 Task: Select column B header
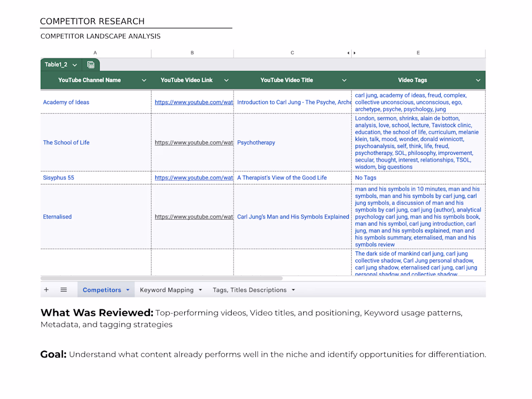click(x=192, y=53)
